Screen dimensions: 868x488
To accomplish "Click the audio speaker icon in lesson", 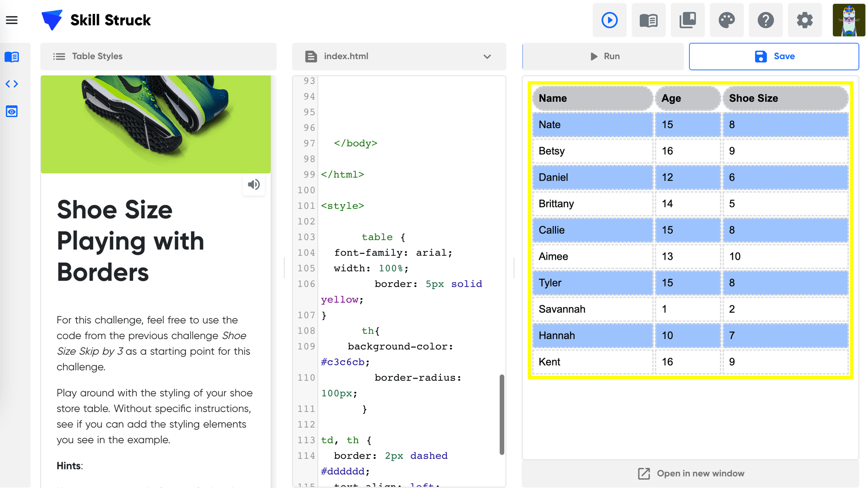I will (x=254, y=185).
